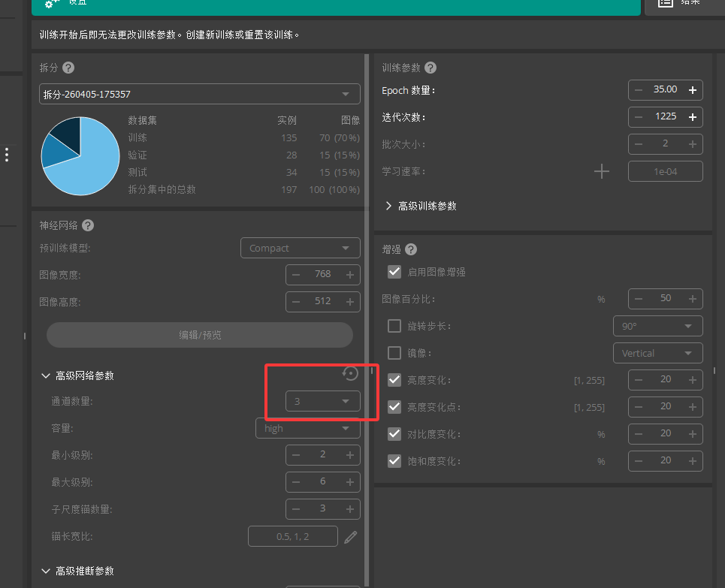
Task: Enable the 镜像 checkbox
Action: click(x=394, y=353)
